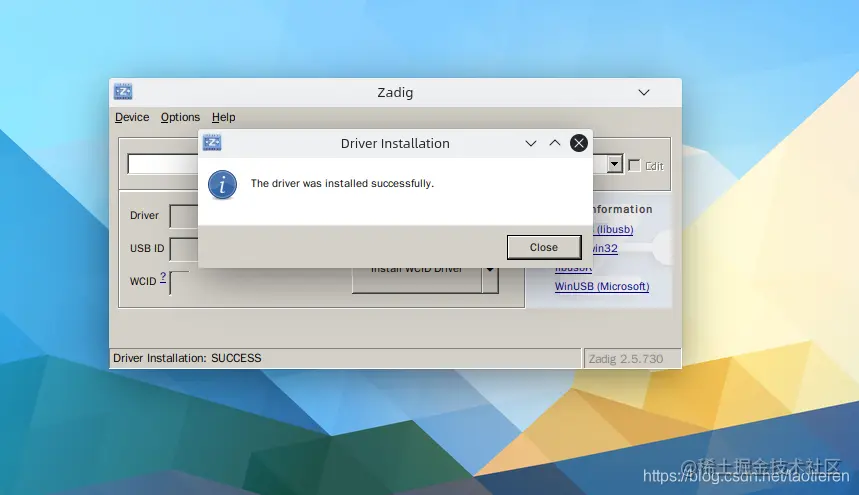Image resolution: width=859 pixels, height=495 pixels.
Task: Click the WCID question mark help link
Action: click(x=163, y=277)
